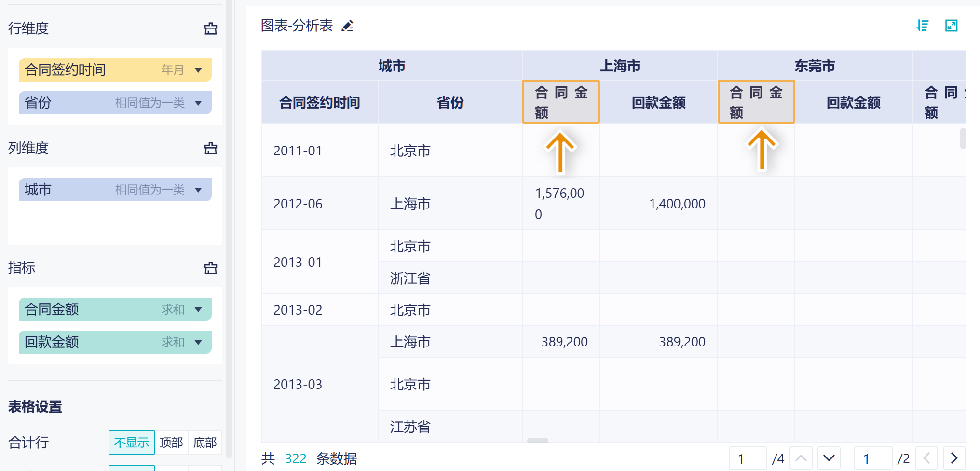This screenshot has width=980, height=471.
Task: Open the 合同签约时间 年月 dropdown
Action: pyautogui.click(x=198, y=70)
